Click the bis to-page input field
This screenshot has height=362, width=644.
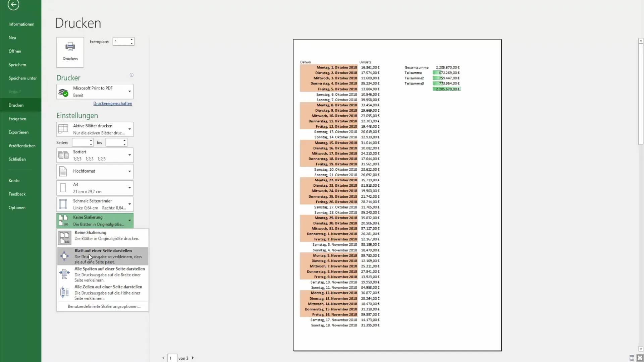click(x=114, y=142)
